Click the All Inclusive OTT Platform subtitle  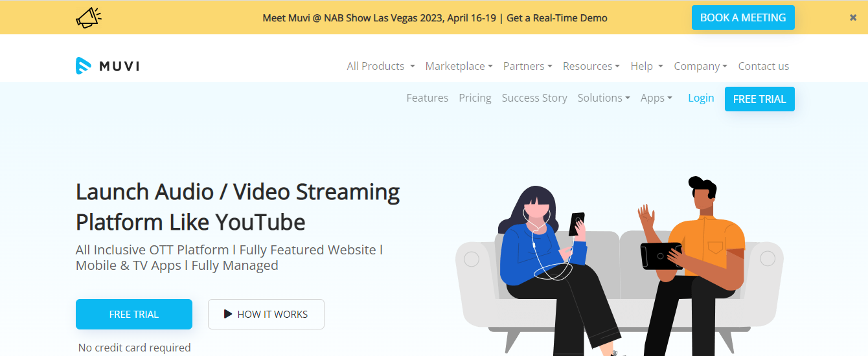(x=229, y=257)
